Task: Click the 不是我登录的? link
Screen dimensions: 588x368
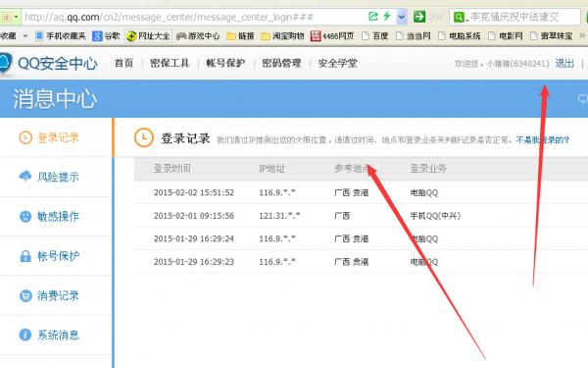Action: [x=543, y=140]
